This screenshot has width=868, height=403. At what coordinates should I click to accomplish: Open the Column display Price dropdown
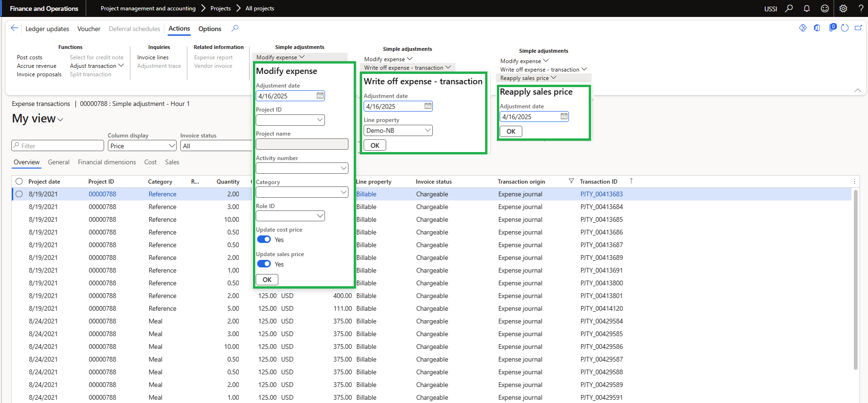172,146
